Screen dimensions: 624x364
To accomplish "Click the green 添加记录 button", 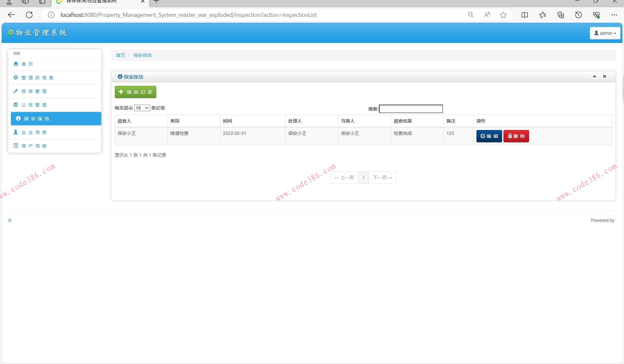I will tap(135, 92).
